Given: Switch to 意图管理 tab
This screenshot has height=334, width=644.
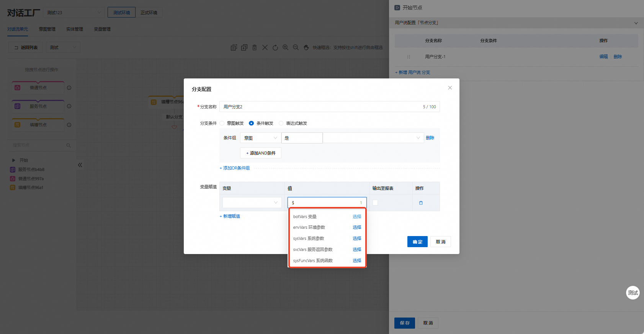Looking at the screenshot, I should click(x=47, y=29).
